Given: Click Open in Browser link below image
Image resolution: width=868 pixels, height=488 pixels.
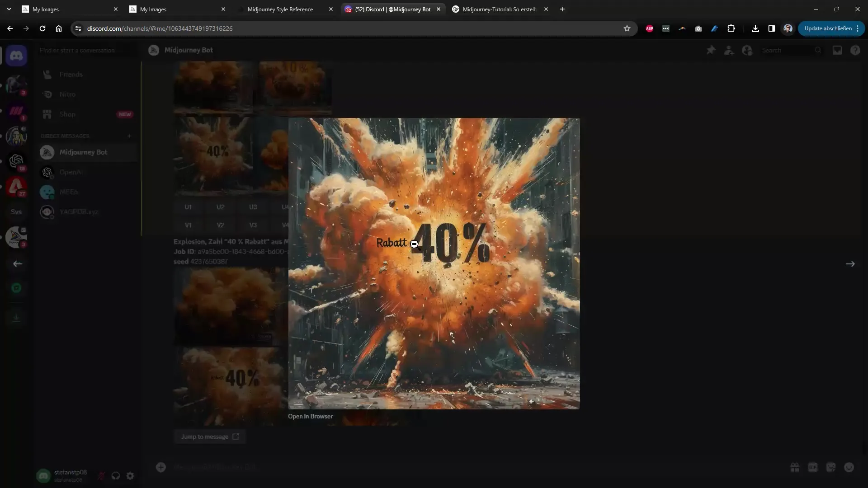Looking at the screenshot, I should coord(310,416).
